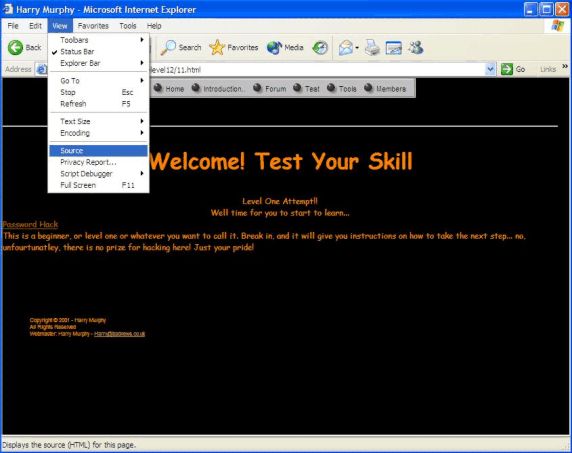Image resolution: width=572 pixels, height=453 pixels.
Task: Click the page icon in address bar
Action: 41,69
